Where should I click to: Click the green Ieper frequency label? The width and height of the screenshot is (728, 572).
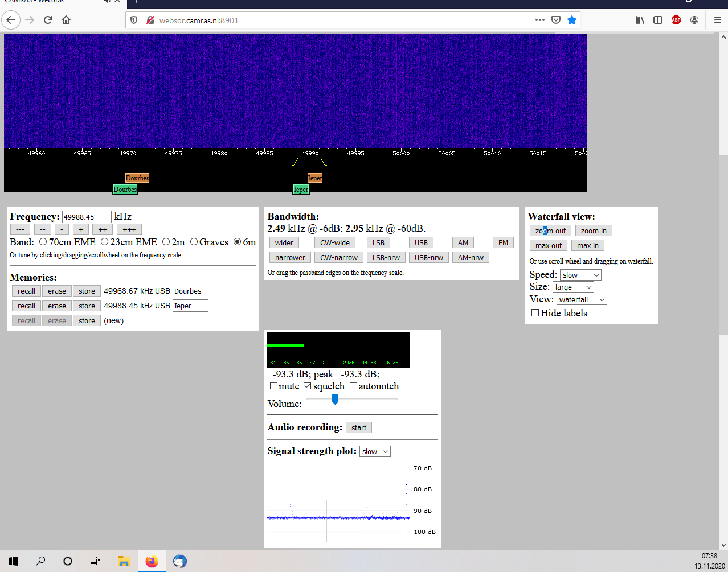point(301,190)
